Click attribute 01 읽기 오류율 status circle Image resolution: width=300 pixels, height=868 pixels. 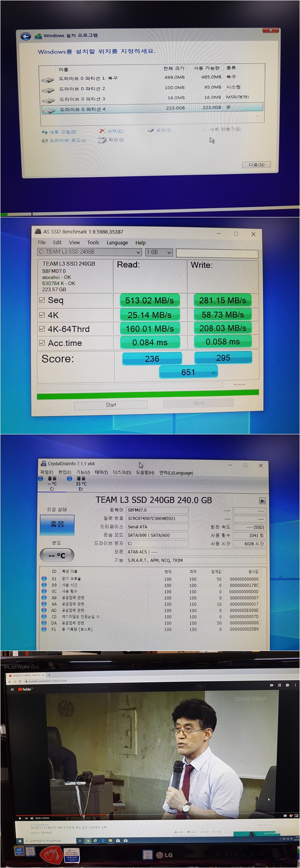44,578
